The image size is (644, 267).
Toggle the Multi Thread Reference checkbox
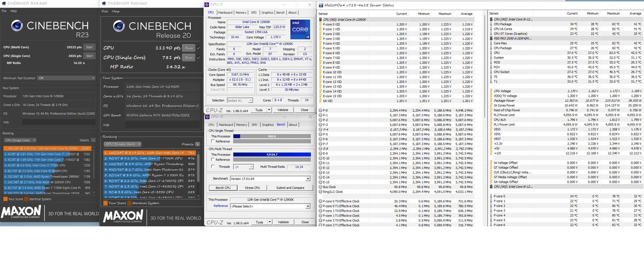click(x=212, y=160)
